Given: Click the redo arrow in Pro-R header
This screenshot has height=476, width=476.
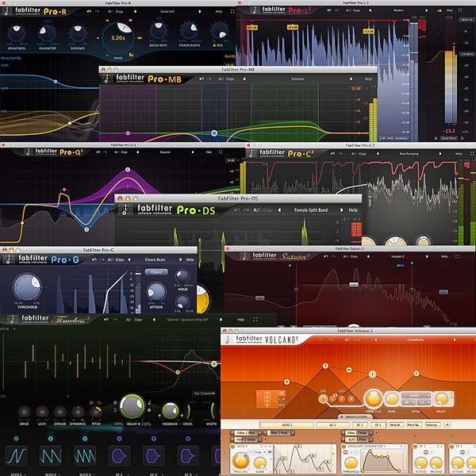Looking at the screenshot, I should pyautogui.click(x=97, y=12).
